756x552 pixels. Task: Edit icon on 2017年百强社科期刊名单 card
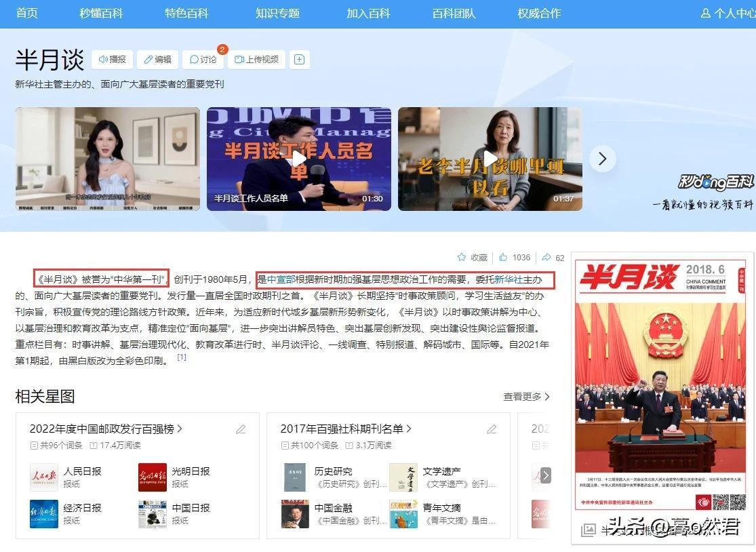tap(492, 429)
